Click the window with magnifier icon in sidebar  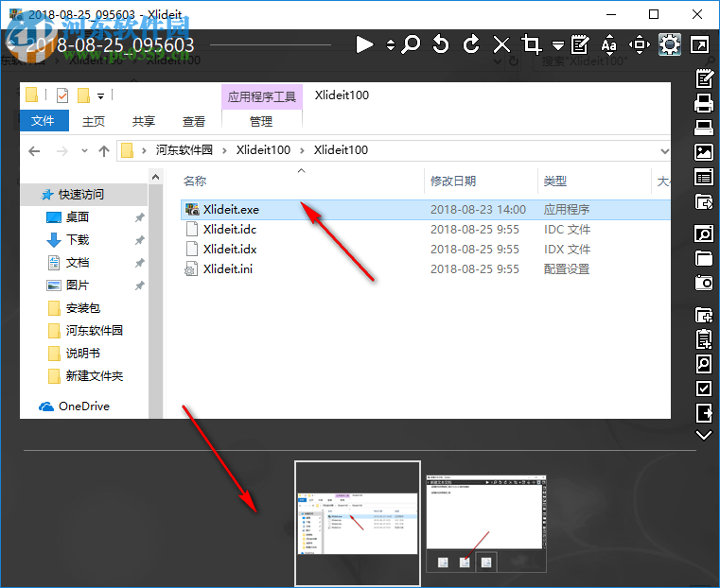(x=704, y=233)
